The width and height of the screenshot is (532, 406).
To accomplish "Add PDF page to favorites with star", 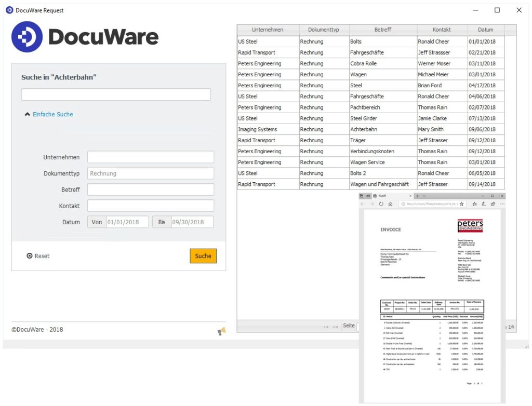I will 461,204.
